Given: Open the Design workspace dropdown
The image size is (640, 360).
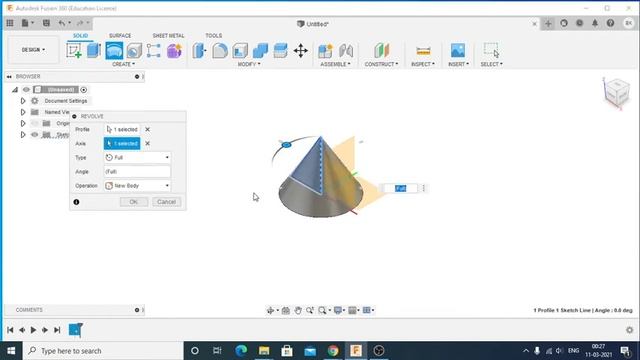Looking at the screenshot, I should click(33, 50).
